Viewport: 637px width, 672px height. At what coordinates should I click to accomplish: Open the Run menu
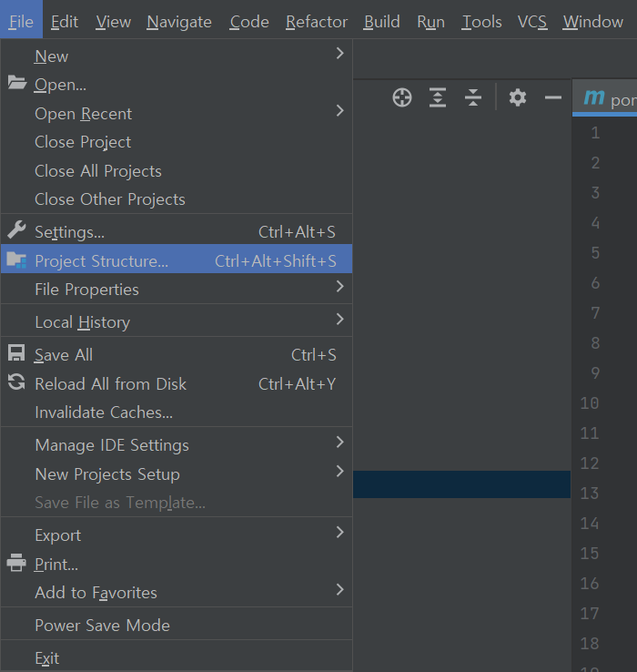(430, 22)
